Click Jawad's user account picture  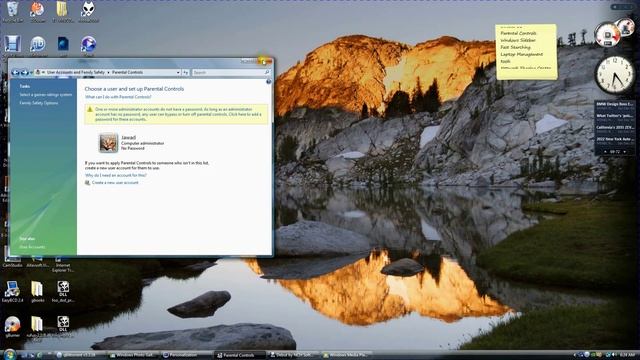point(108,143)
